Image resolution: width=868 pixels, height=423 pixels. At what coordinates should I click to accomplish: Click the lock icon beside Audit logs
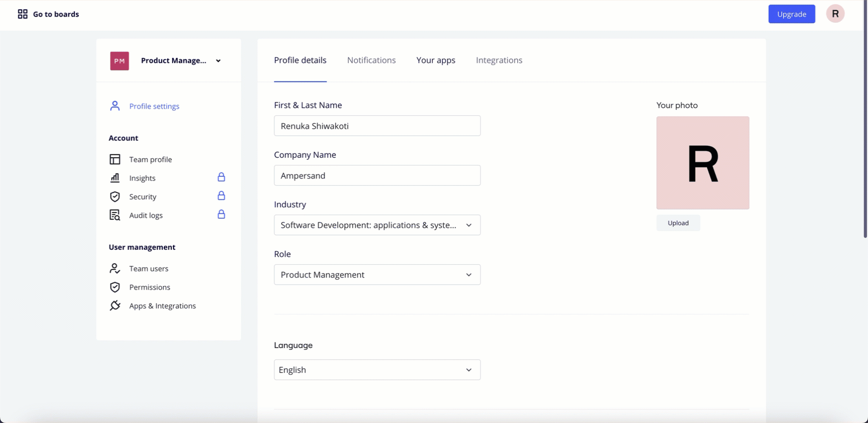(221, 215)
